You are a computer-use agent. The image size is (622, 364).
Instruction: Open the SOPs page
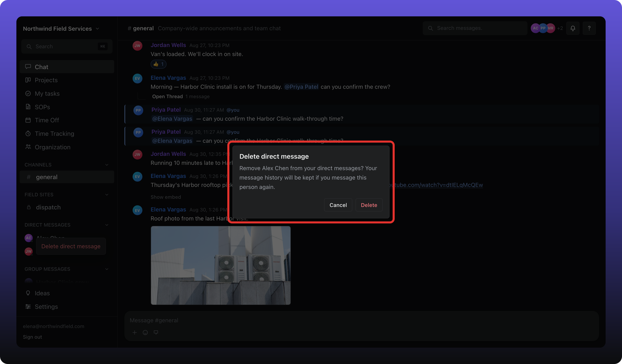point(67,107)
